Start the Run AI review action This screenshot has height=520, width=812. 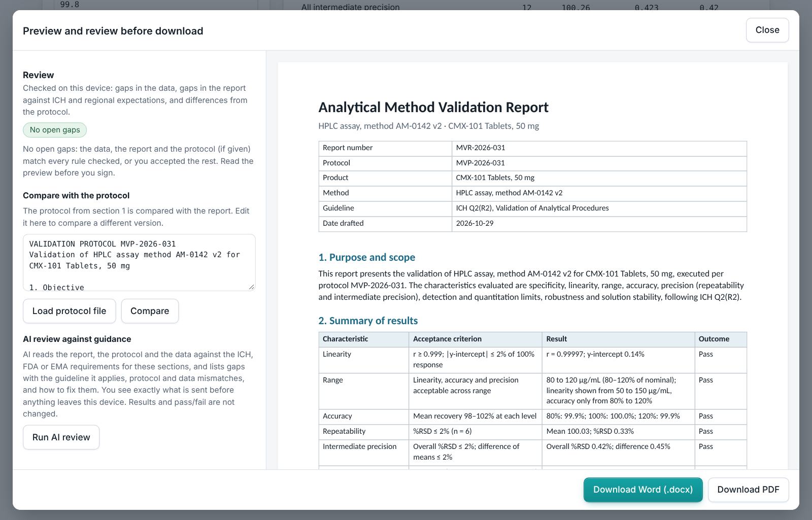pyautogui.click(x=61, y=437)
